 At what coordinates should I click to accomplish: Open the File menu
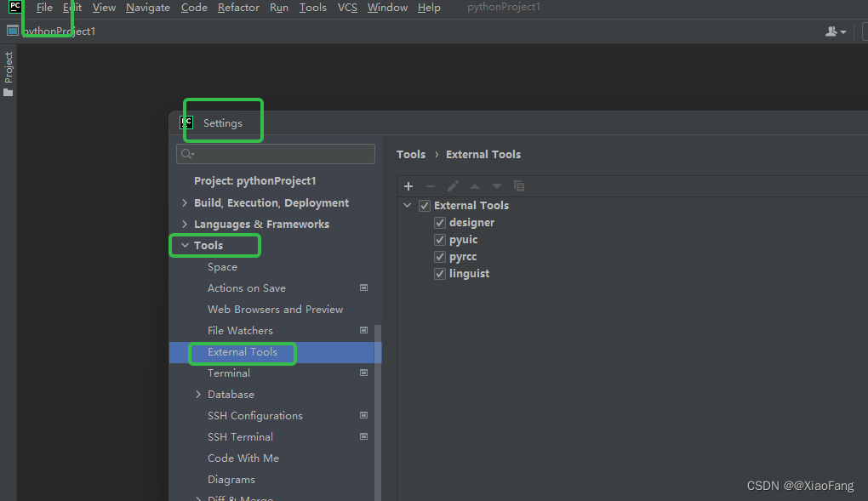44,8
